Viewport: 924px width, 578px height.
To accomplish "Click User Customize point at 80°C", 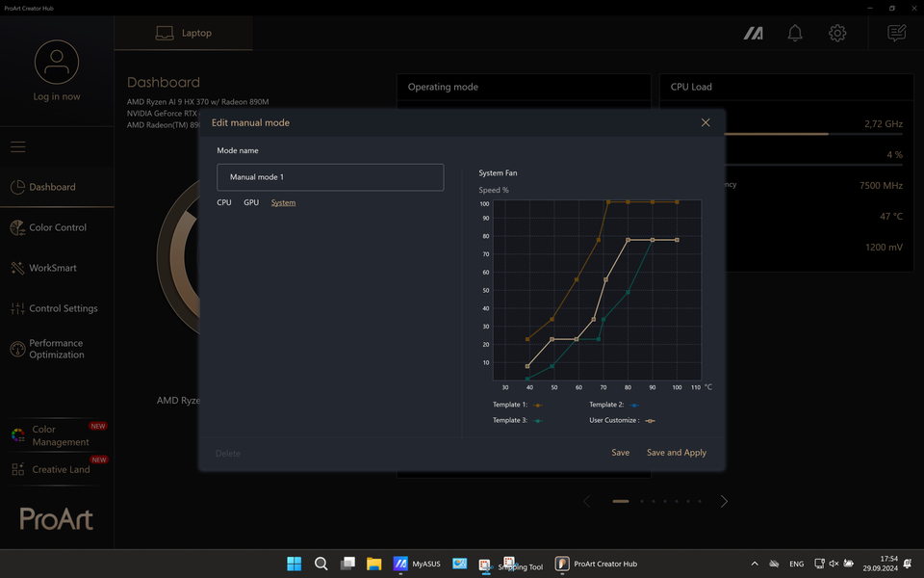I will point(629,240).
